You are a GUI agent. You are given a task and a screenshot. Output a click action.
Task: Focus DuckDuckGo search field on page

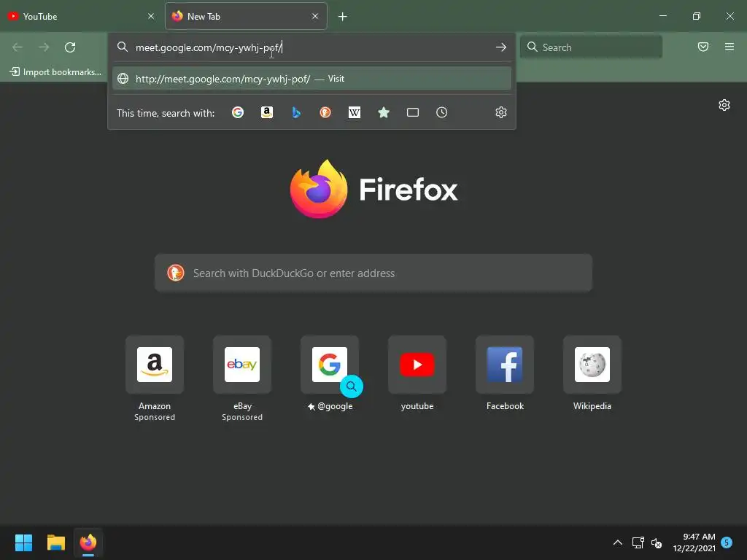tap(373, 273)
